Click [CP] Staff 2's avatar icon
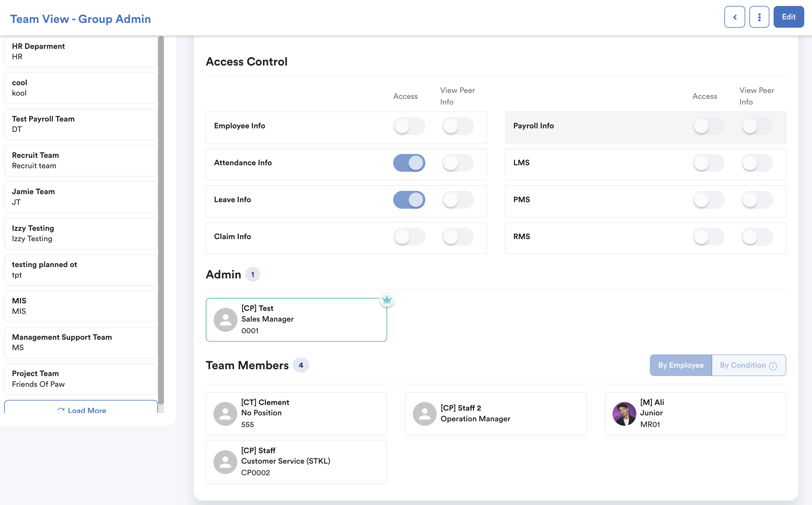Image resolution: width=812 pixels, height=505 pixels. pyautogui.click(x=424, y=414)
